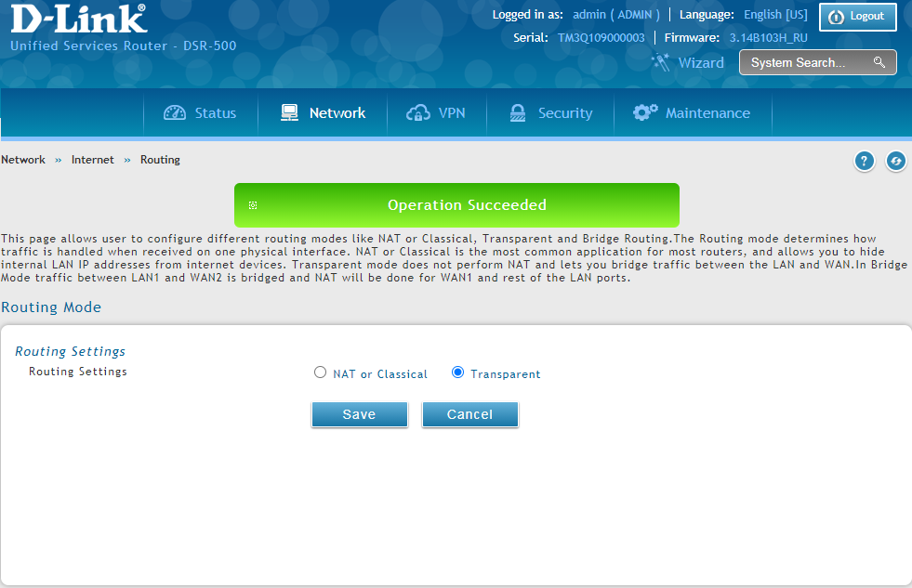
Task: Click Internet in the breadcrumb
Action: [92, 160]
